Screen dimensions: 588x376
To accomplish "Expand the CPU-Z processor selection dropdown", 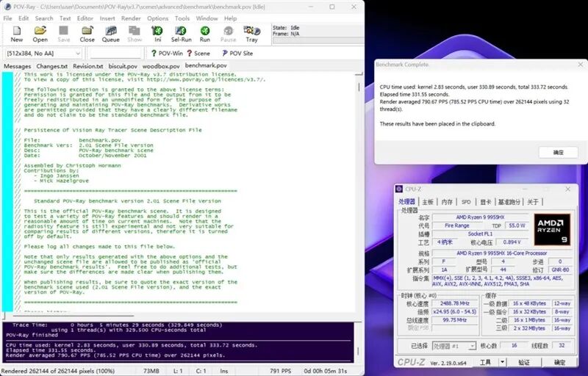I will point(454,346).
